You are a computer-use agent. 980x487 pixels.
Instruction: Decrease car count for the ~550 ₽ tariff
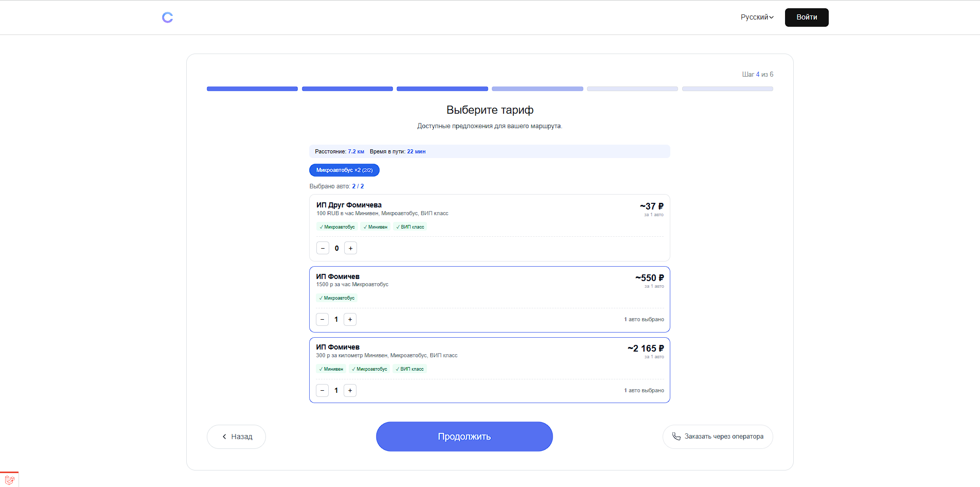tap(322, 319)
